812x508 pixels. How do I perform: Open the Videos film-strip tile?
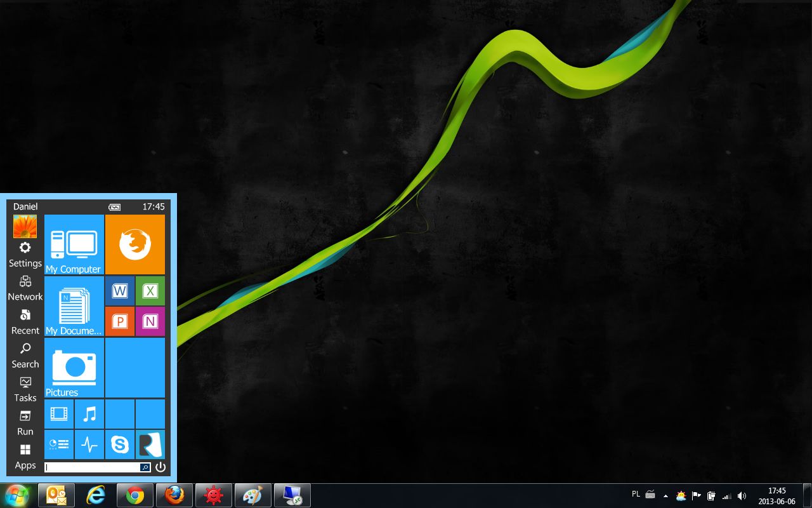pyautogui.click(x=59, y=414)
